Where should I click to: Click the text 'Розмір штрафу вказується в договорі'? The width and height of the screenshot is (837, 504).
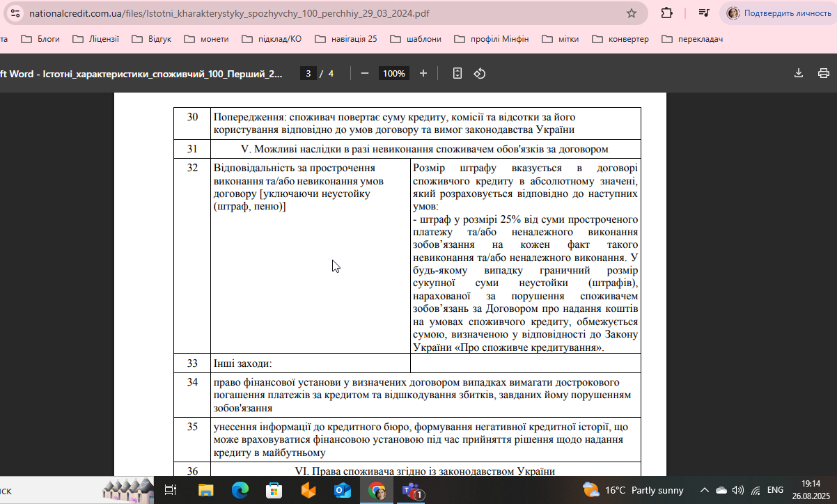(x=525, y=168)
